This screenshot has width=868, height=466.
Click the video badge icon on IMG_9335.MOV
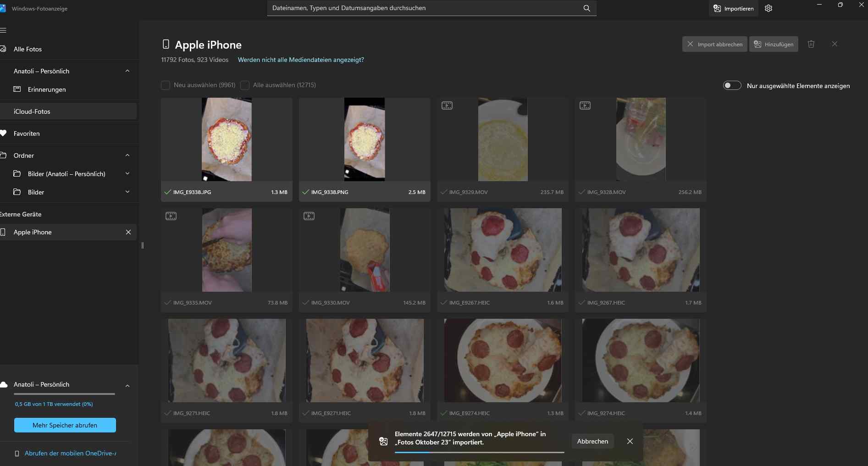(171, 216)
